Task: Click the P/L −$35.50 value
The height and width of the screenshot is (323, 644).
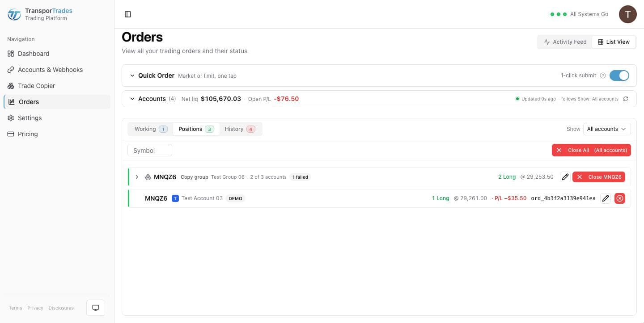Action: (510, 198)
